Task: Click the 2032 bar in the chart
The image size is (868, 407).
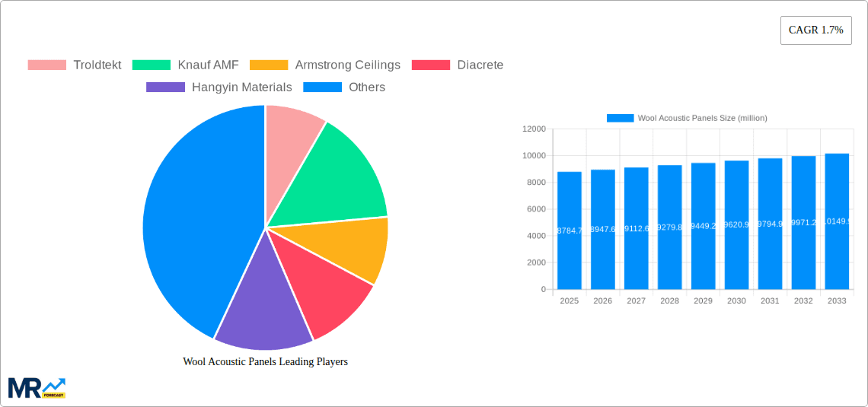Action: click(804, 223)
